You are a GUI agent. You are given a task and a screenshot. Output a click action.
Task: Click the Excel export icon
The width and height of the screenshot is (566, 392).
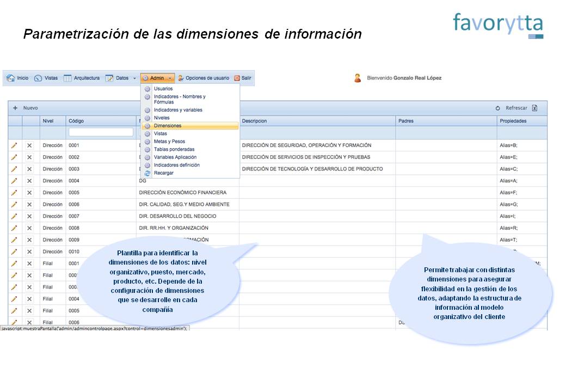pyautogui.click(x=534, y=108)
